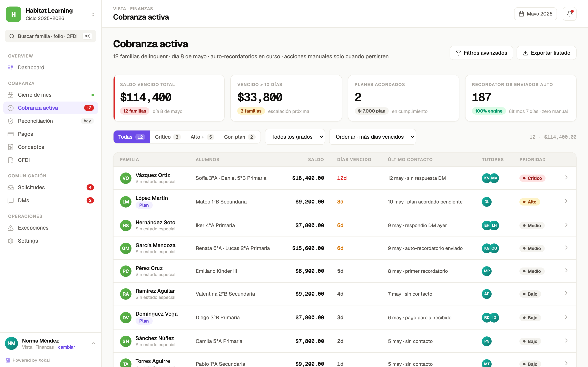This screenshot has width=588, height=367.
Task: Expand the Todos los grados dropdown
Action: [x=295, y=137]
